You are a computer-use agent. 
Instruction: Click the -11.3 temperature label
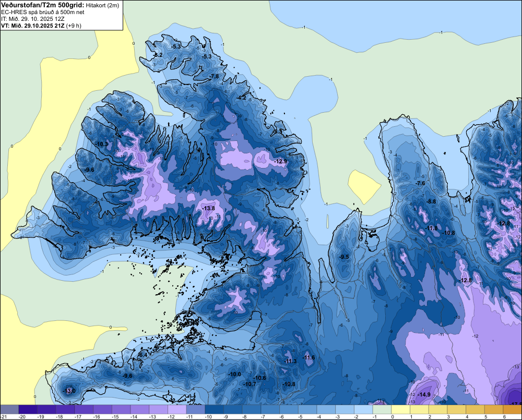click(290, 361)
